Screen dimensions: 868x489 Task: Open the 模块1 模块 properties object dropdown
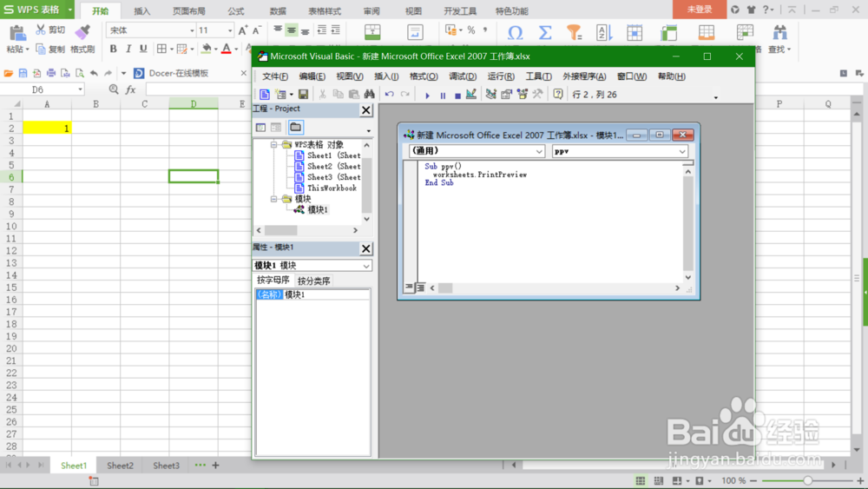pos(366,266)
